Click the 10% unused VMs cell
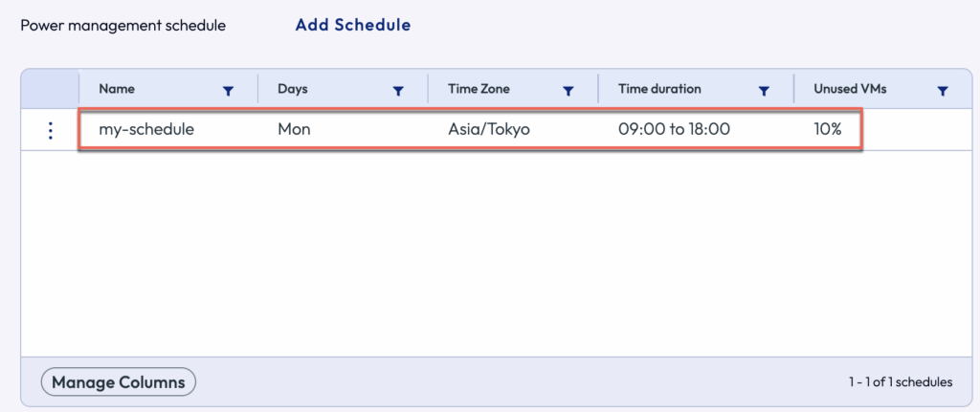980x412 pixels. pyautogui.click(x=827, y=129)
